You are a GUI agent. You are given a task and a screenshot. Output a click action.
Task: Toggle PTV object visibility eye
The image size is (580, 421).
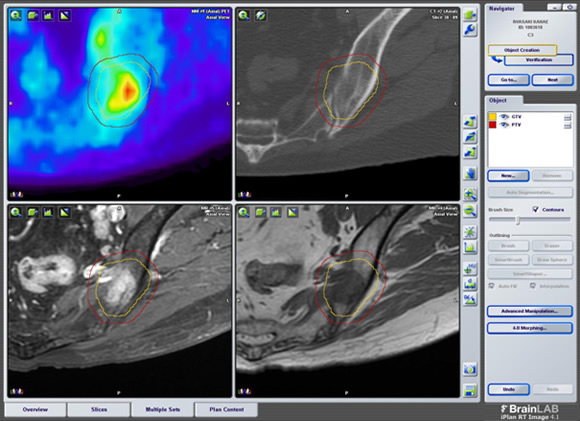(504, 125)
